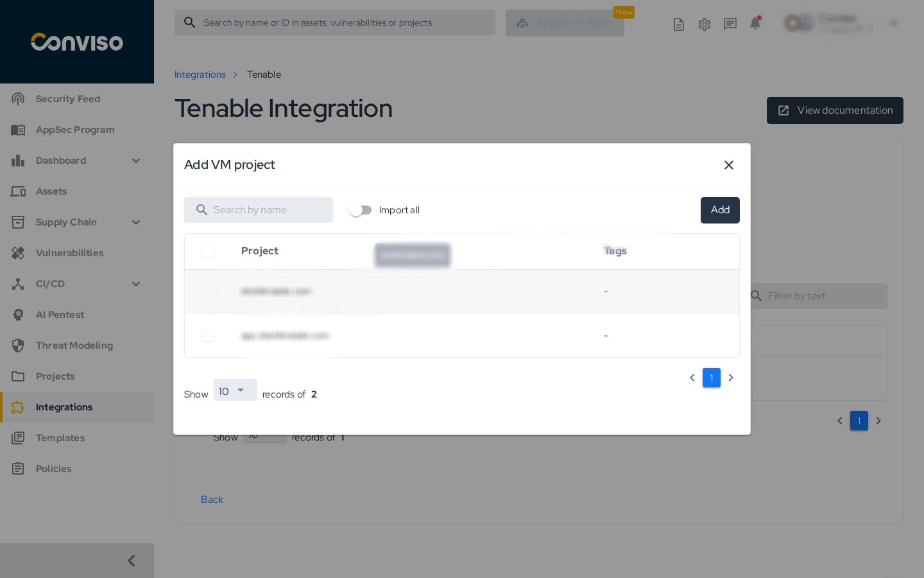Click the AppSec Program book icon
The image size is (924, 578).
tap(18, 130)
